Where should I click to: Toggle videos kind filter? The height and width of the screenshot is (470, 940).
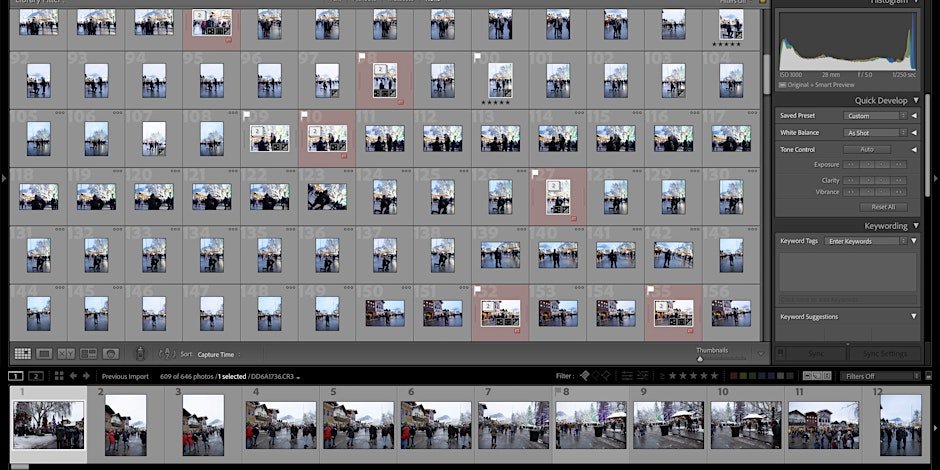pos(828,376)
